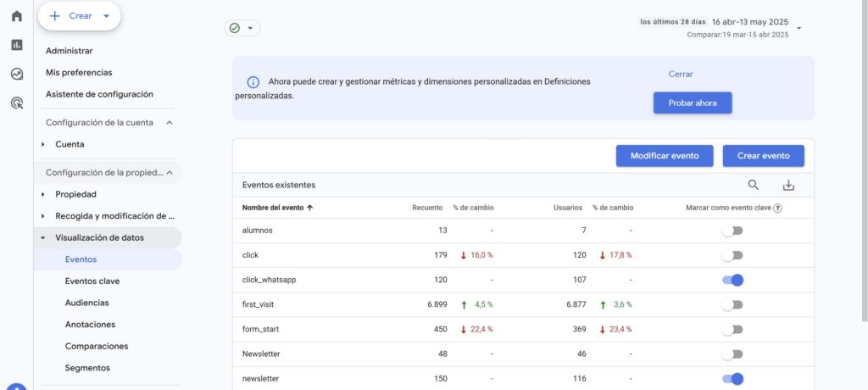Open the date range selector dropdown

pyautogui.click(x=798, y=28)
